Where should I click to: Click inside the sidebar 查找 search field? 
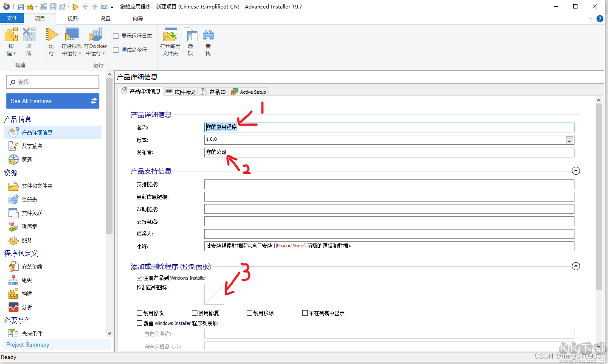[53, 81]
